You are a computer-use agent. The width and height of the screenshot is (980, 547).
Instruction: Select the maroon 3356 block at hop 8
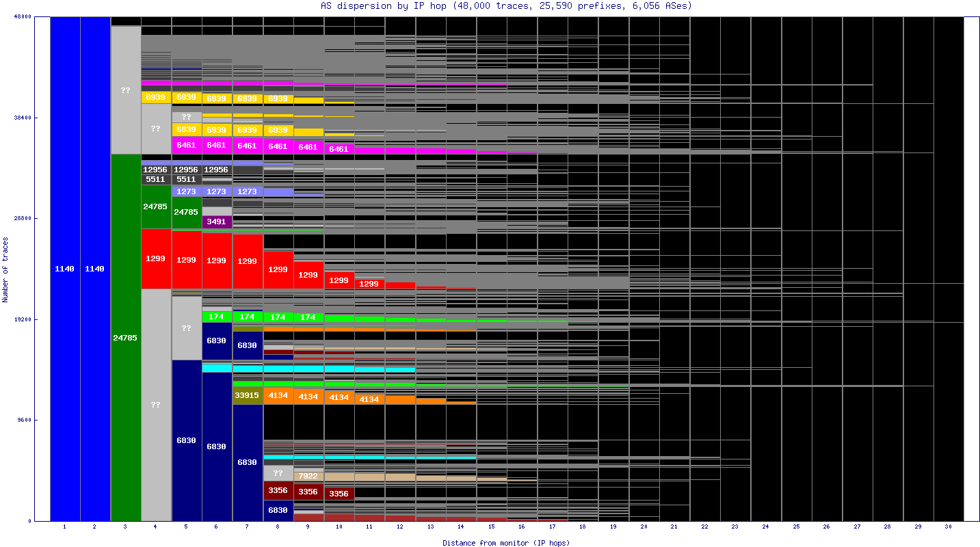[x=278, y=490]
